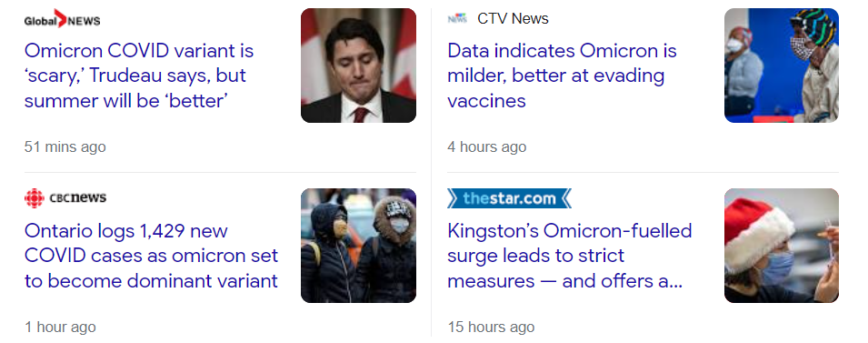Click the Trudeau photo thumbnail
This screenshot has width=868, height=343.
pos(358,66)
